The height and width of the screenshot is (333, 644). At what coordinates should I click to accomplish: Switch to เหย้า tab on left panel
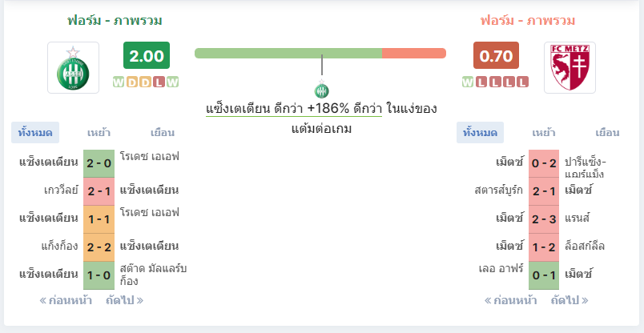click(x=99, y=133)
